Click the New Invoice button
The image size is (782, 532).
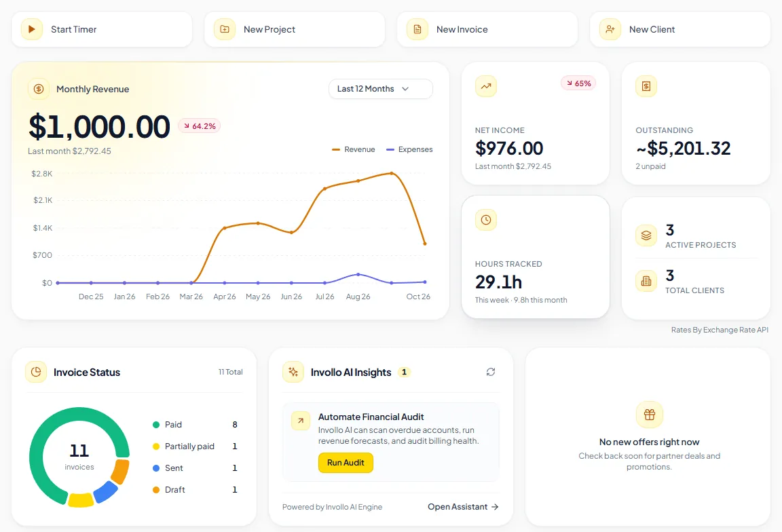click(487, 29)
